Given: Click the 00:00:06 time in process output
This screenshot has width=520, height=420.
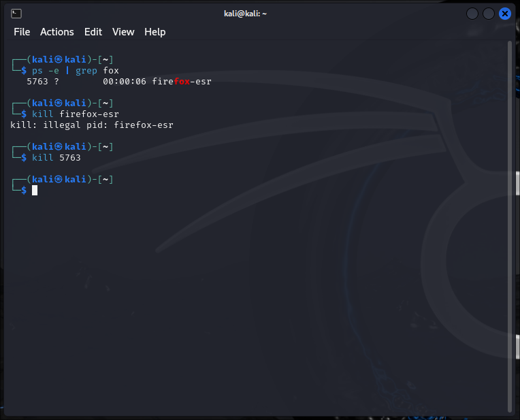Looking at the screenshot, I should [x=125, y=82].
